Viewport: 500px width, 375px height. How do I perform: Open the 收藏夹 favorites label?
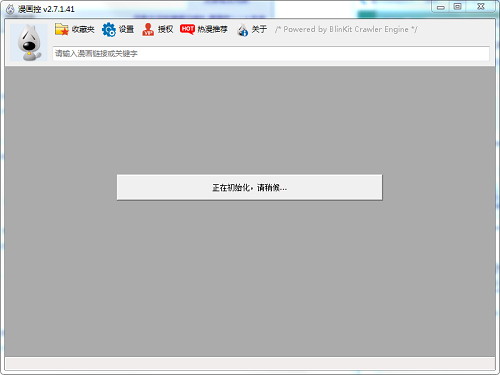pyautogui.click(x=83, y=29)
